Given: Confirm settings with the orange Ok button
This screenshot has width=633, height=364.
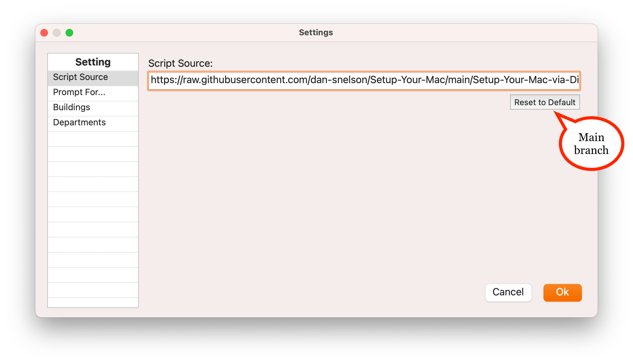Looking at the screenshot, I should click(562, 292).
